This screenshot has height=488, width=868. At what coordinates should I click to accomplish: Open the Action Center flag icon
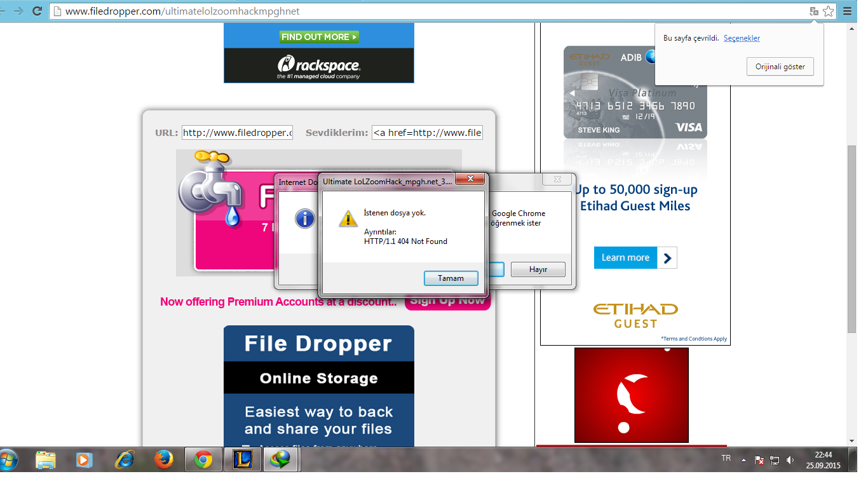[759, 460]
